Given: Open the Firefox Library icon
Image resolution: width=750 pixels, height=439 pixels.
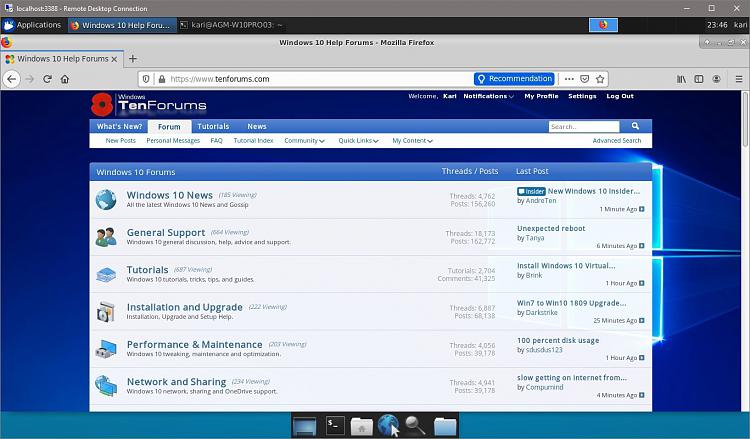Looking at the screenshot, I should tap(681, 79).
